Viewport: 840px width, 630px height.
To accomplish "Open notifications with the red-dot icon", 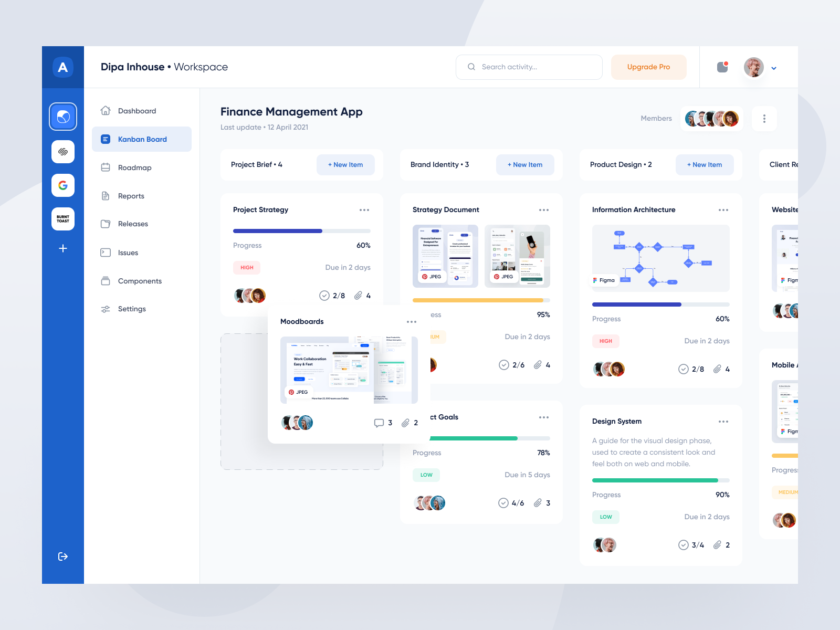I will pyautogui.click(x=722, y=67).
